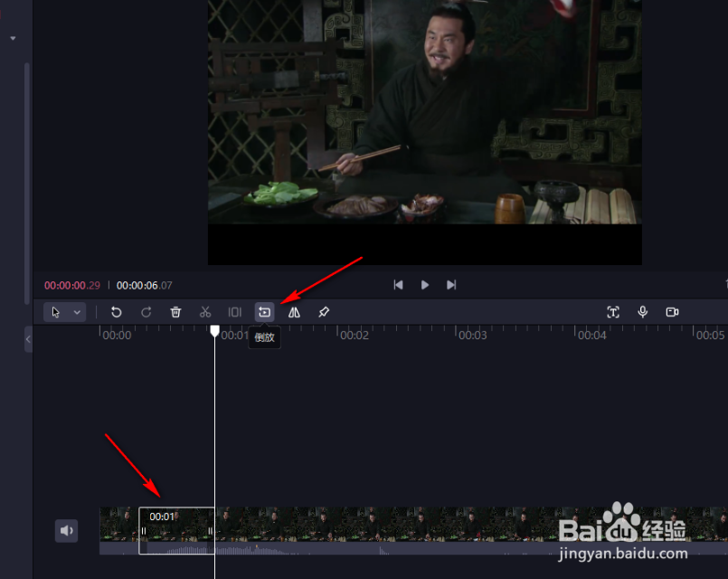
Task: Click the pin marker icon
Action: (x=324, y=312)
